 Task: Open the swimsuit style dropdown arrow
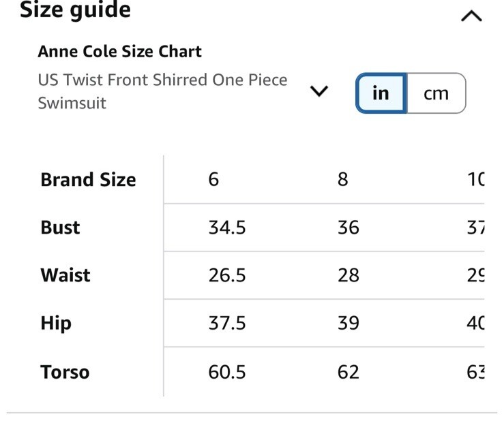(319, 91)
